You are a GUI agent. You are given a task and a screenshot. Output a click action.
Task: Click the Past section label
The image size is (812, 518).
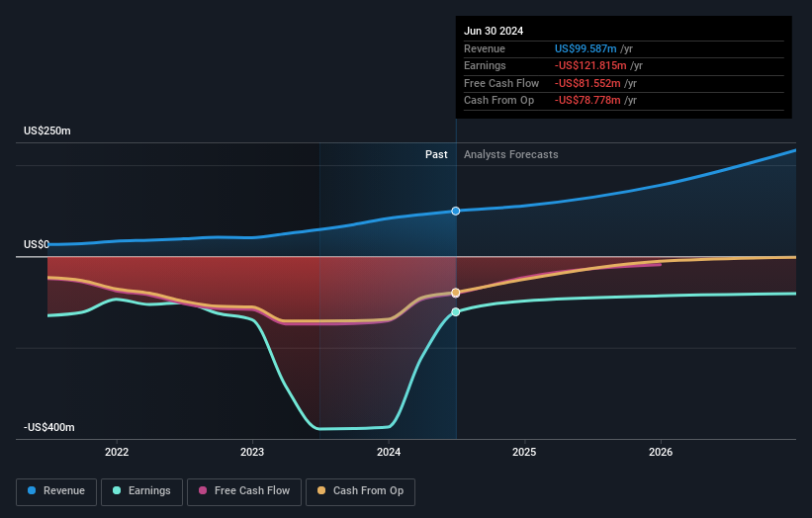point(436,154)
